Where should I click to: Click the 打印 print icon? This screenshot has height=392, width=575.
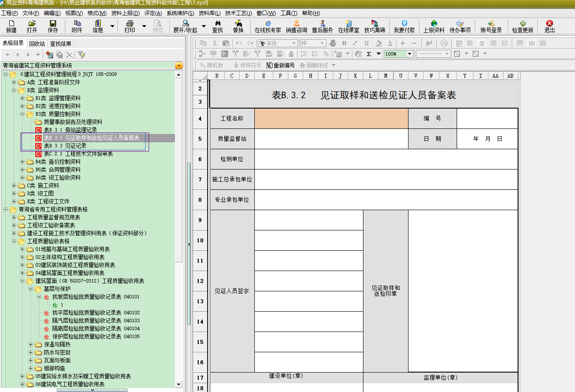point(129,26)
